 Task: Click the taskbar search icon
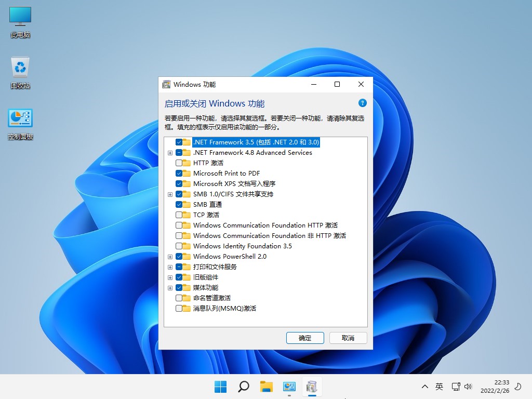[243, 387]
